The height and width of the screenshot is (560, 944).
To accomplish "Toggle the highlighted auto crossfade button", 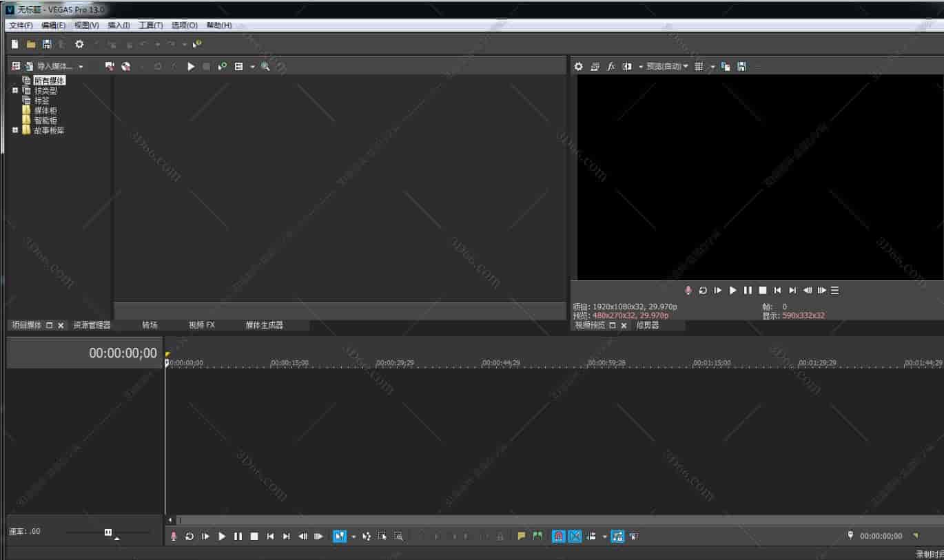I will 575,536.
